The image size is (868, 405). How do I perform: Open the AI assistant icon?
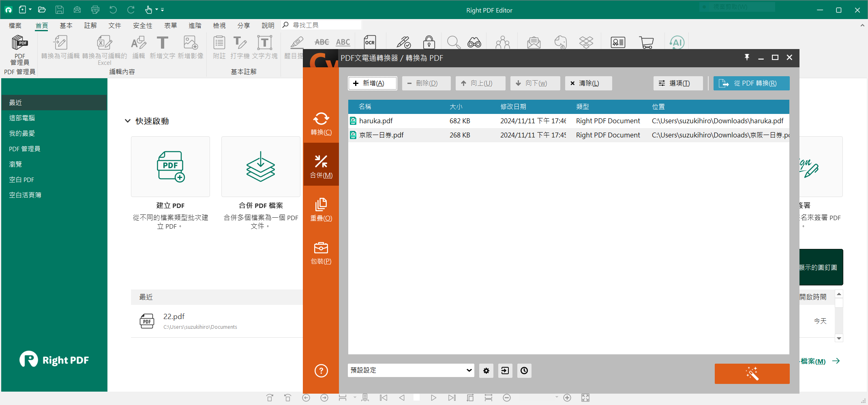click(x=677, y=42)
